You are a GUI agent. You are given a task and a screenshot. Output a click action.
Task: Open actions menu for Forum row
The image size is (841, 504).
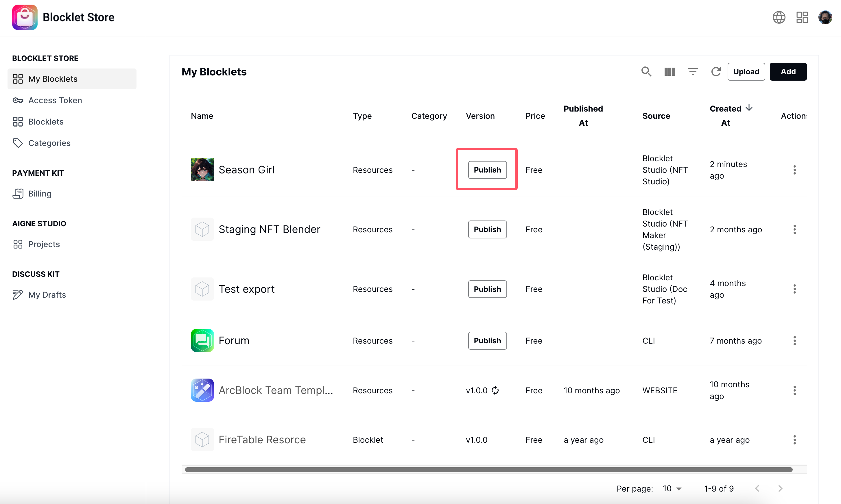pyautogui.click(x=794, y=341)
